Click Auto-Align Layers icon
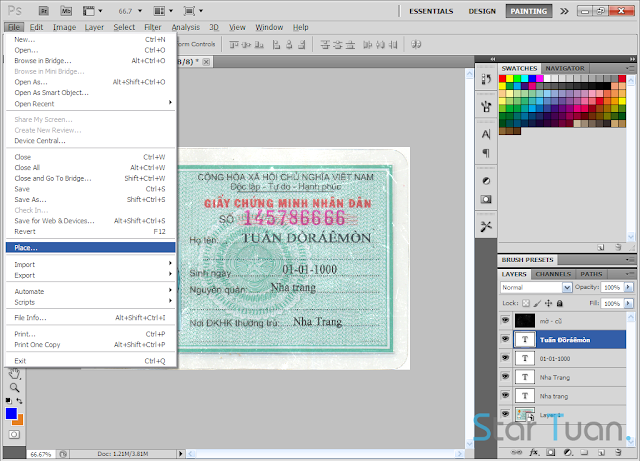Image resolution: width=640 pixels, height=461 pixels. tap(416, 44)
